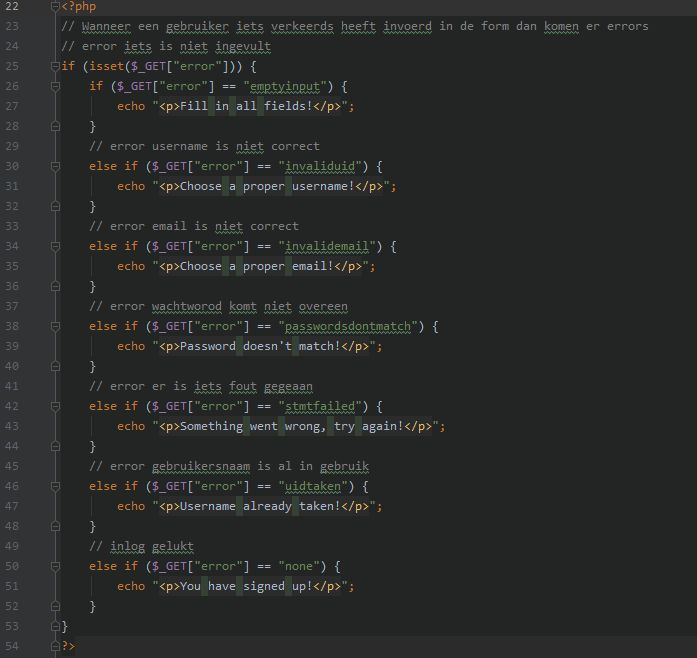Click the echo keyword on line 27
This screenshot has width=697, height=658.
coord(131,106)
